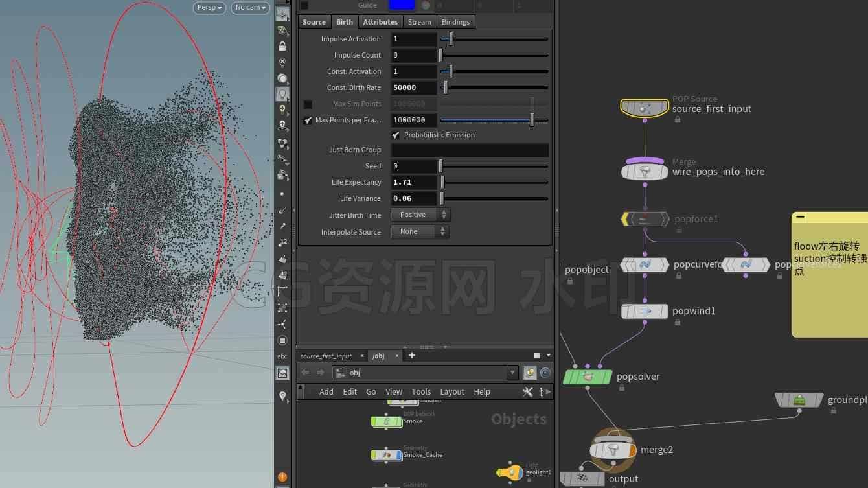The height and width of the screenshot is (488, 868).
Task: Click the map pin icon in viewport toolbar
Action: 282,395
